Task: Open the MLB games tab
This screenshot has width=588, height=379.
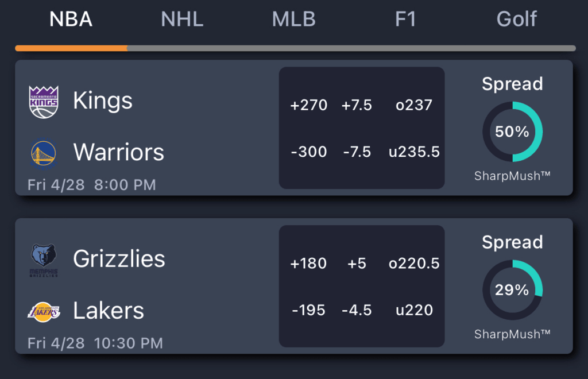Action: 293,19
